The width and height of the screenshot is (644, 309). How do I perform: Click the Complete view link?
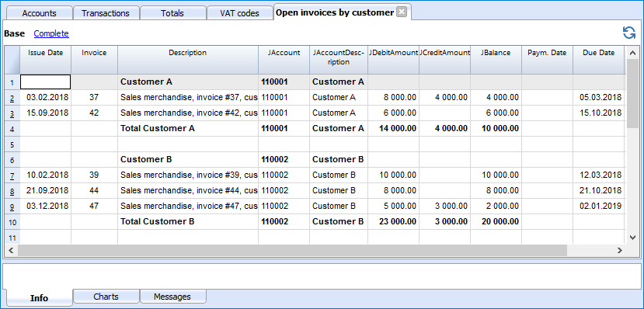pos(51,33)
